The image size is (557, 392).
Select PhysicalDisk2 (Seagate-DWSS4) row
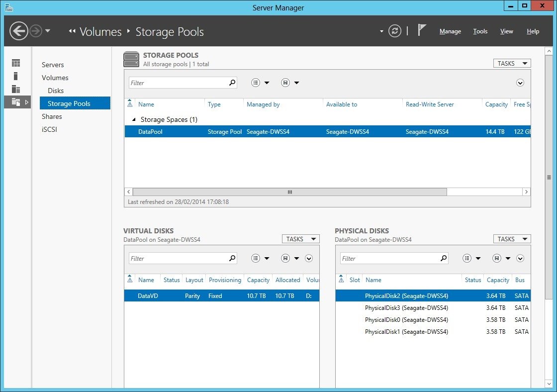(x=433, y=295)
